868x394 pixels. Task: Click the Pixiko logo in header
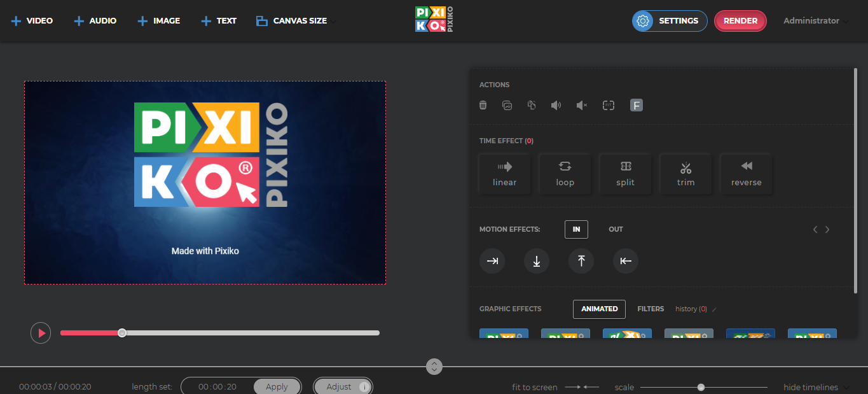click(x=434, y=19)
